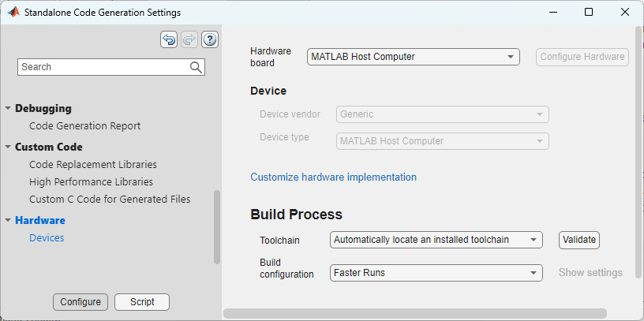Click the Script button
Viewport: 644px width, 321px height.
click(x=142, y=302)
